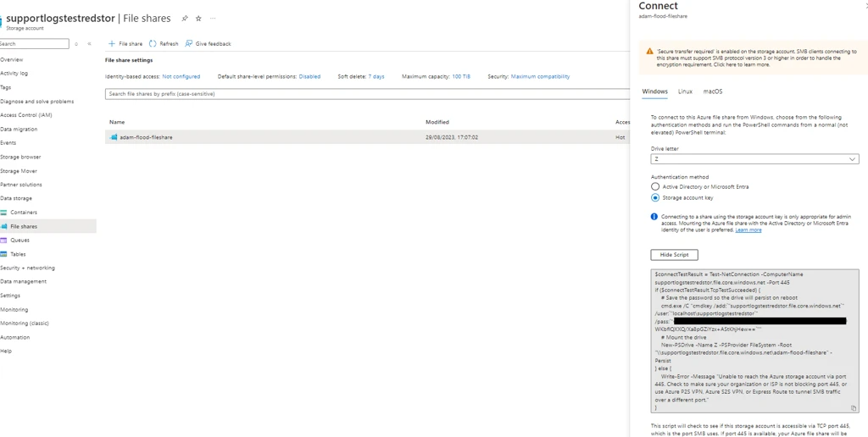Give feedback on file shares

(209, 44)
